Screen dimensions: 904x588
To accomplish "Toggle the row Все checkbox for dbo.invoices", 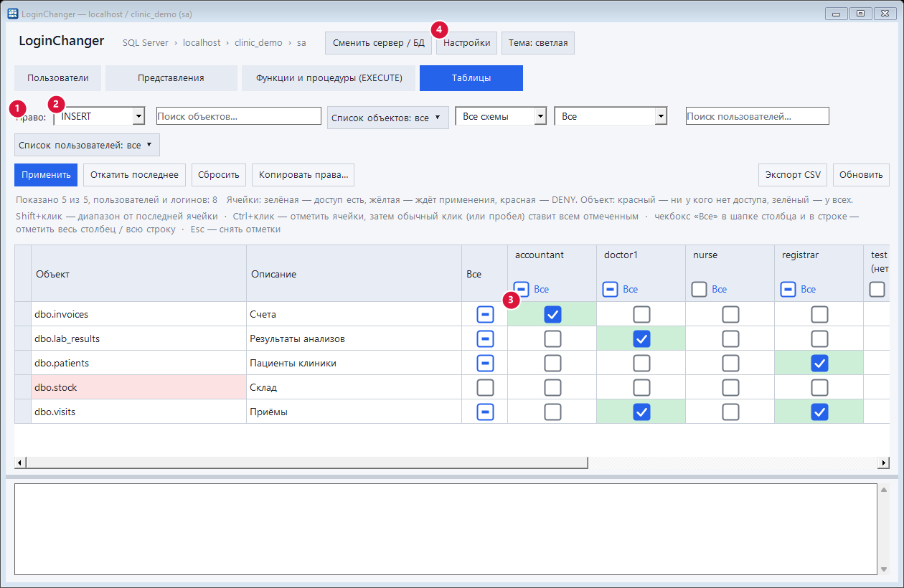I will (485, 314).
